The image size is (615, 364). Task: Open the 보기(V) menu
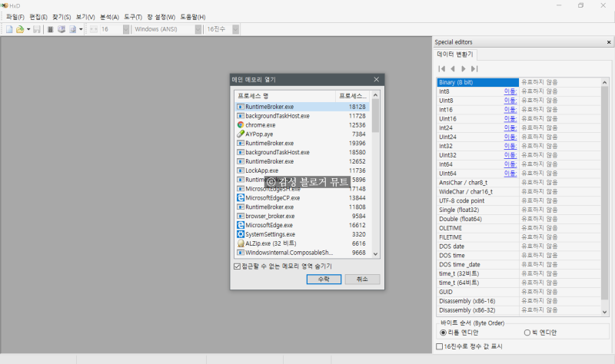click(x=85, y=17)
